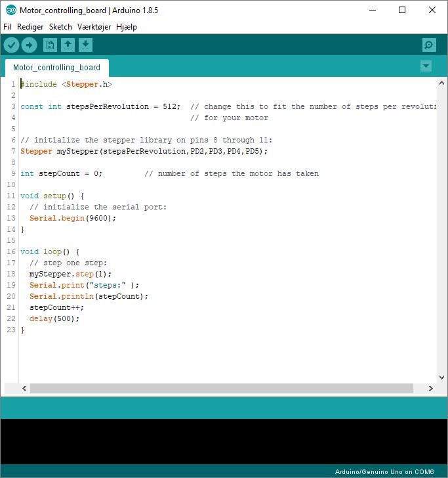Open the Hjælp menu
448x478 pixels.
coord(127,27)
